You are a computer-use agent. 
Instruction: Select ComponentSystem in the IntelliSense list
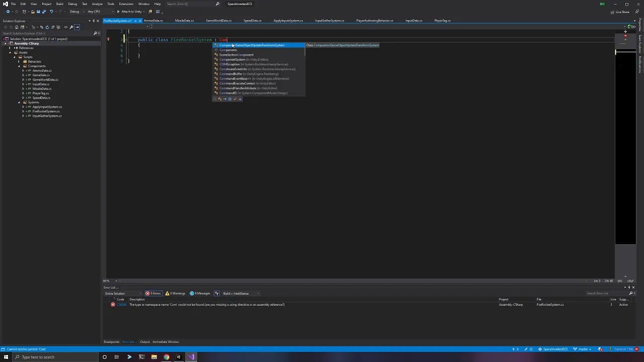pyautogui.click(x=259, y=59)
